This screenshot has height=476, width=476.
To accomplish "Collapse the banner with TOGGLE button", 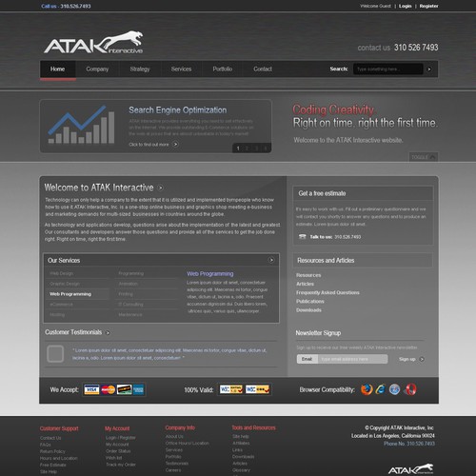I will tap(424, 157).
